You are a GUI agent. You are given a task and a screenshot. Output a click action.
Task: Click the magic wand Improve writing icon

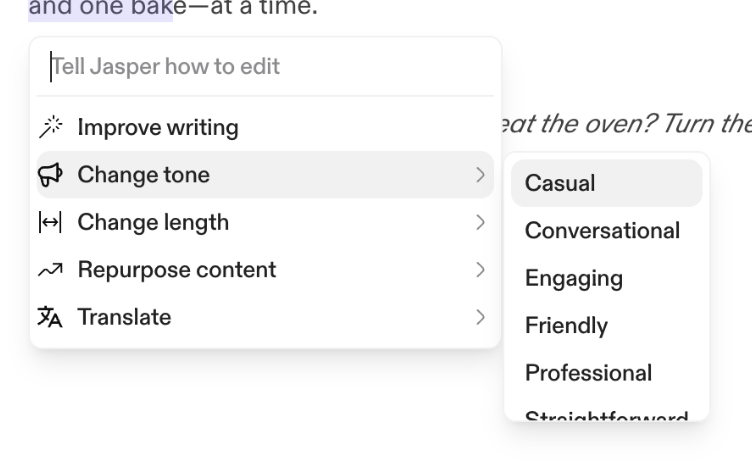pos(50,128)
